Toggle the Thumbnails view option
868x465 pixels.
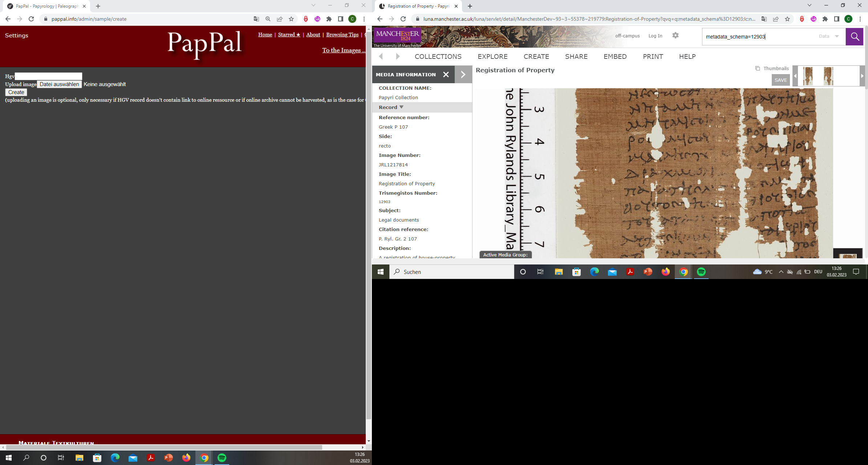pyautogui.click(x=772, y=68)
